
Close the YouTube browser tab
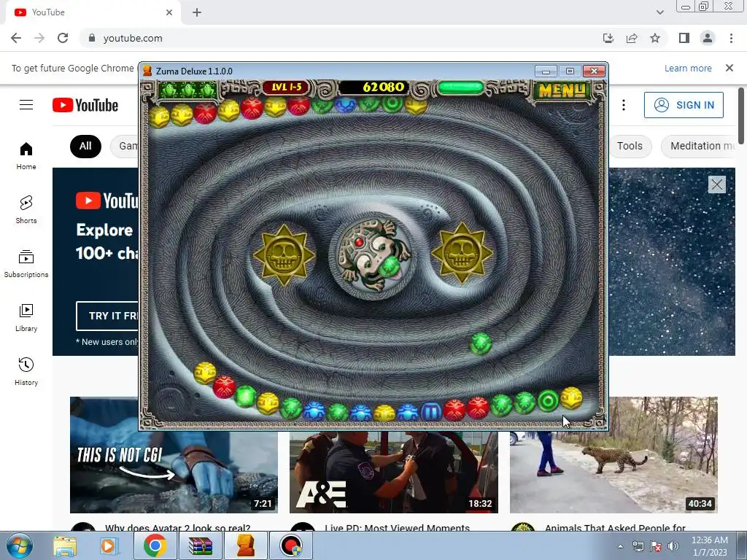169,12
